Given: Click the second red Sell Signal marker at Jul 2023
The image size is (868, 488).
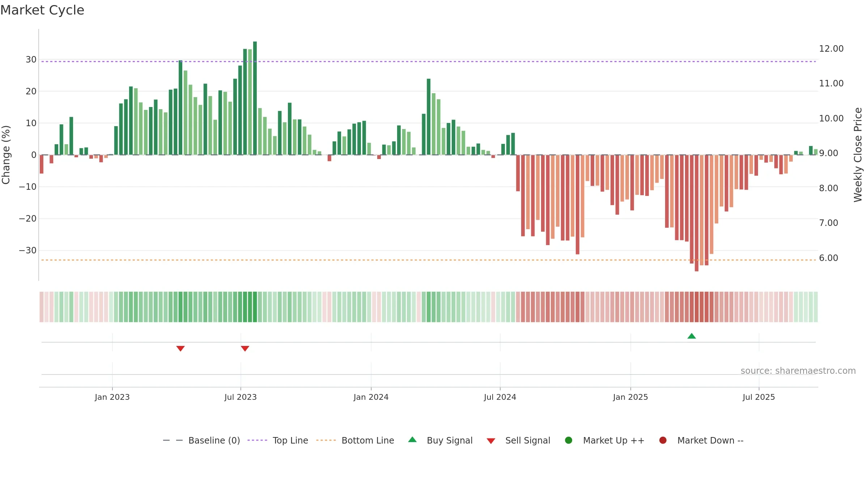Looking at the screenshot, I should click(x=245, y=348).
